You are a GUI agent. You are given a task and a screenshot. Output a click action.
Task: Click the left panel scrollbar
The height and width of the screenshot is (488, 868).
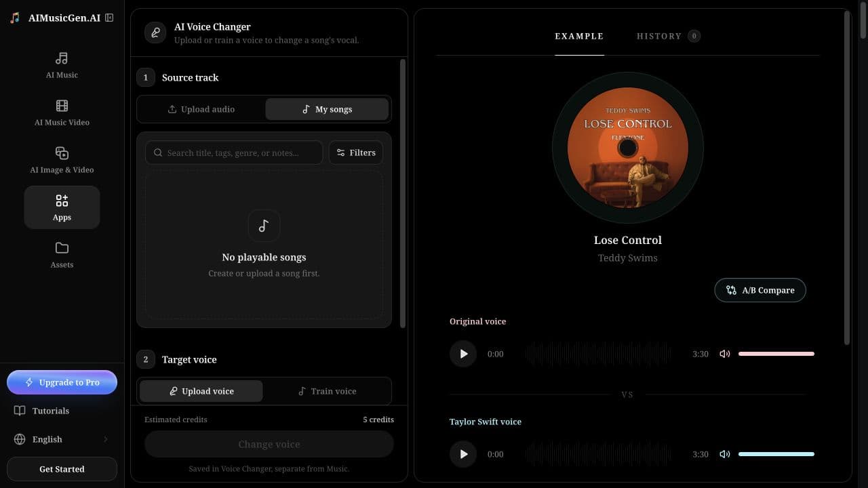coord(403,194)
